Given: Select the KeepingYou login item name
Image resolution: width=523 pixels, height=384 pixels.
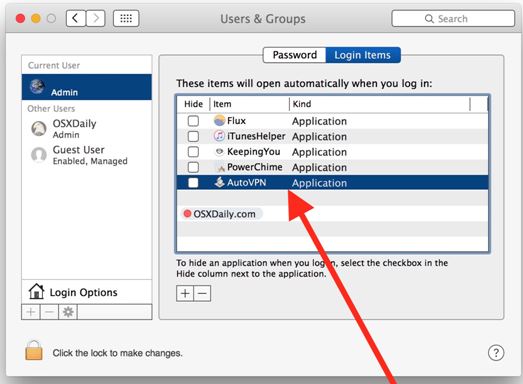Looking at the screenshot, I should (253, 152).
